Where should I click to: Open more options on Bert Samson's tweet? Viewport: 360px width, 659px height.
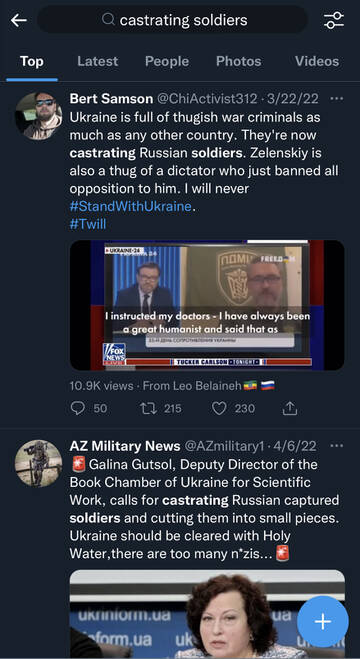[x=337, y=99]
